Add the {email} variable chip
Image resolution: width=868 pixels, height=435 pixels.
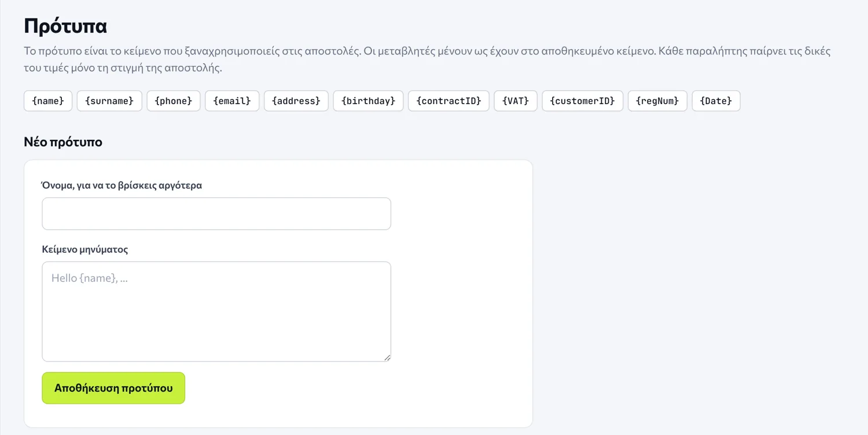232,101
